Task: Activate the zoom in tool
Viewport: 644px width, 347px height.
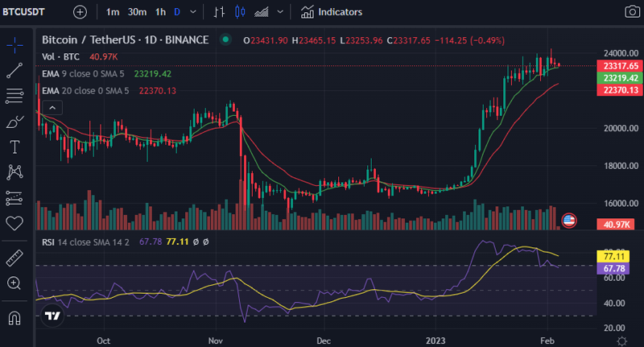Action: pos(14,283)
